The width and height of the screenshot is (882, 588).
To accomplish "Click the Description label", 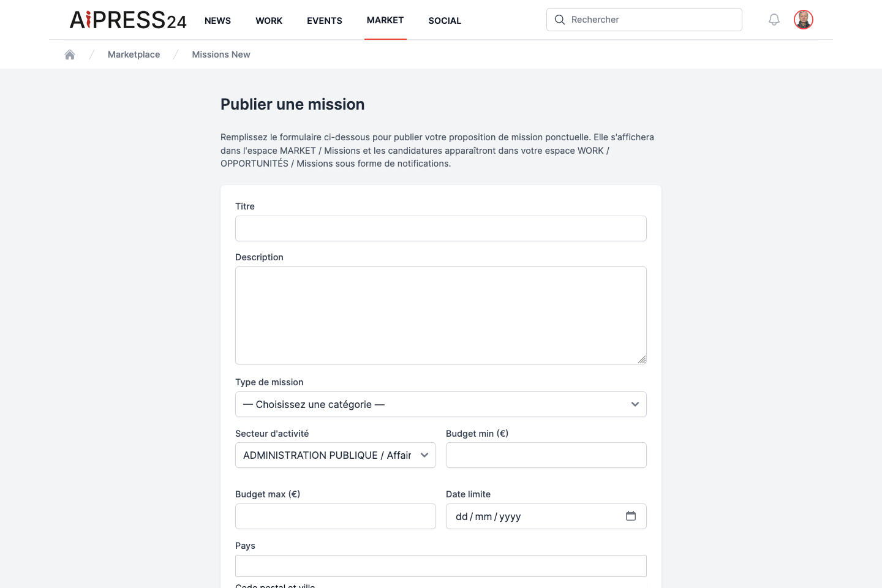I will 259,257.
